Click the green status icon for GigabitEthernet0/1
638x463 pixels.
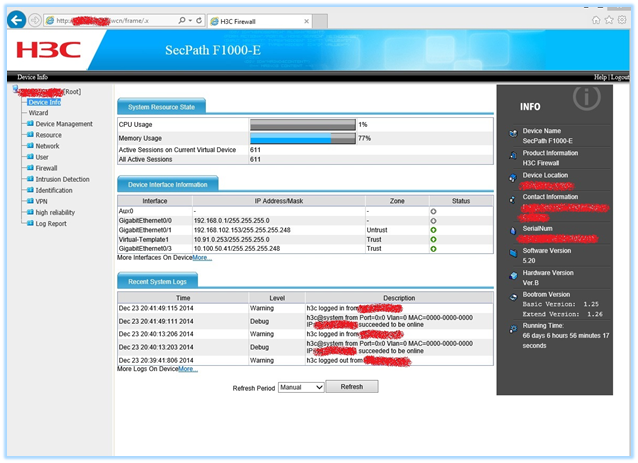click(x=433, y=231)
